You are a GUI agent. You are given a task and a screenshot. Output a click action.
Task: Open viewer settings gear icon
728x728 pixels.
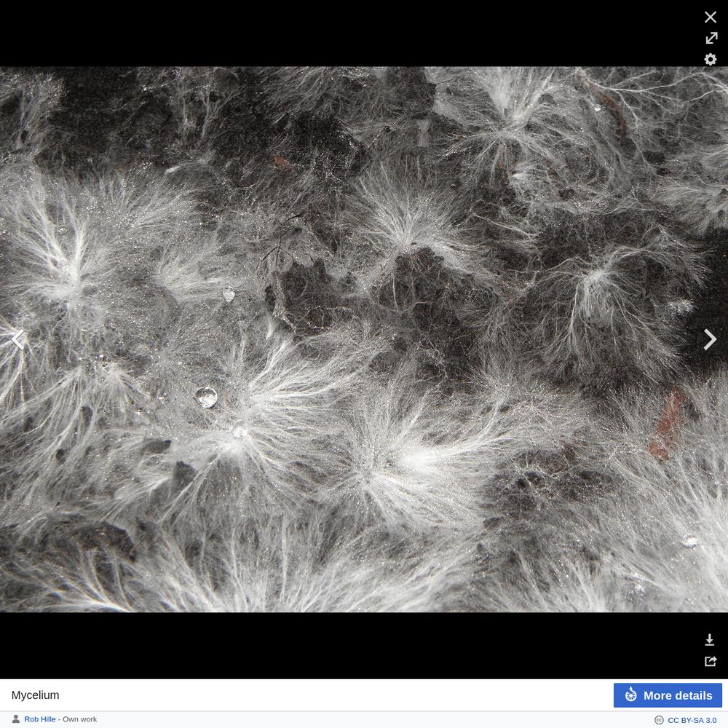click(x=710, y=60)
